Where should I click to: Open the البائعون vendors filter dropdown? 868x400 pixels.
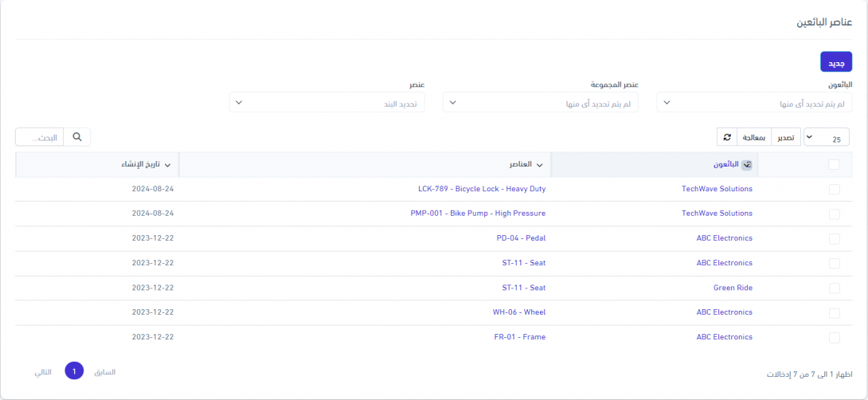click(754, 103)
